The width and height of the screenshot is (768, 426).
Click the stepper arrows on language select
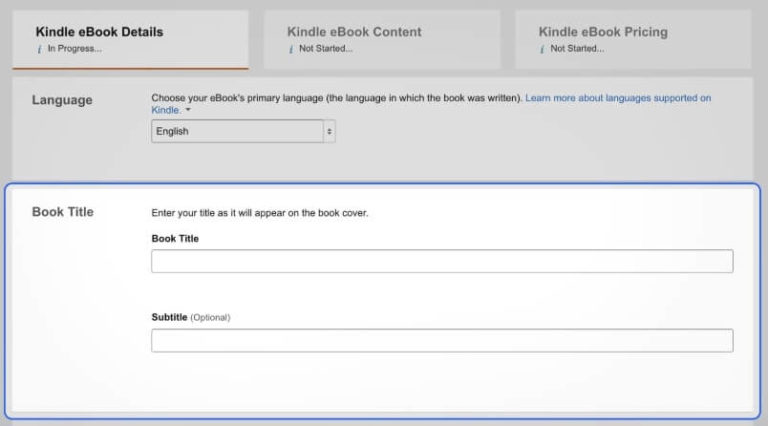(330, 131)
